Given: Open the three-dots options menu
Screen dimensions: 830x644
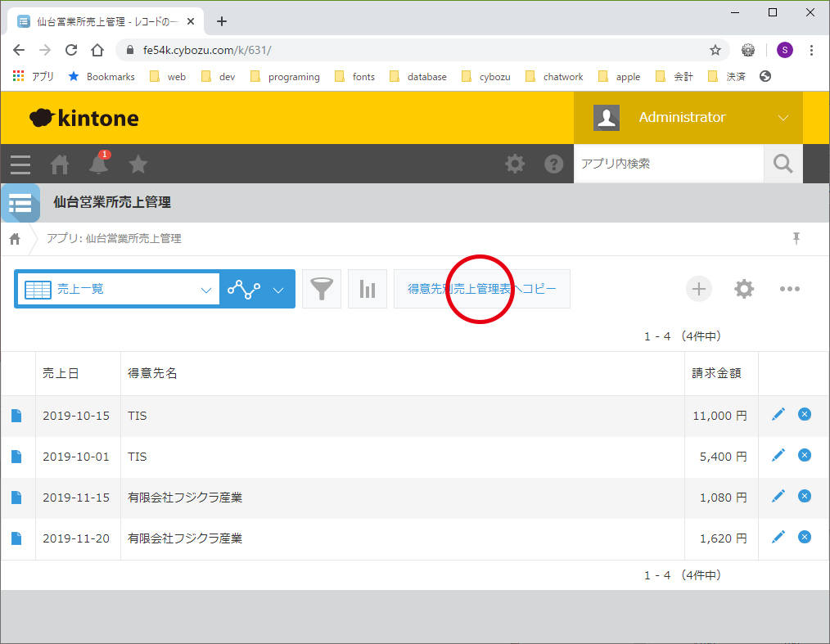Looking at the screenshot, I should click(790, 289).
